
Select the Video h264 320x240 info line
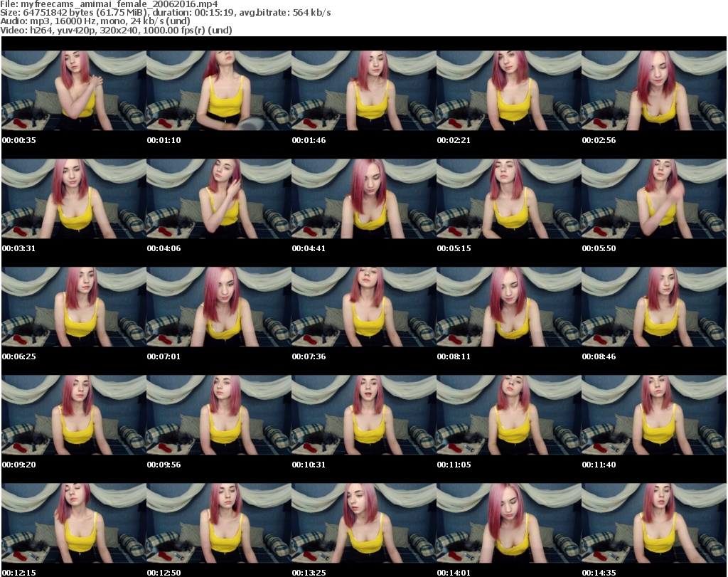[116, 30]
